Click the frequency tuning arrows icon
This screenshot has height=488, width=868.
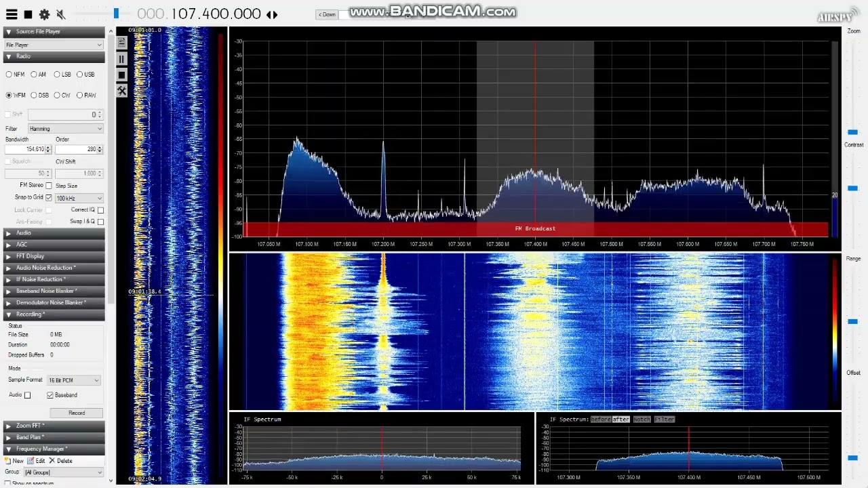point(272,14)
